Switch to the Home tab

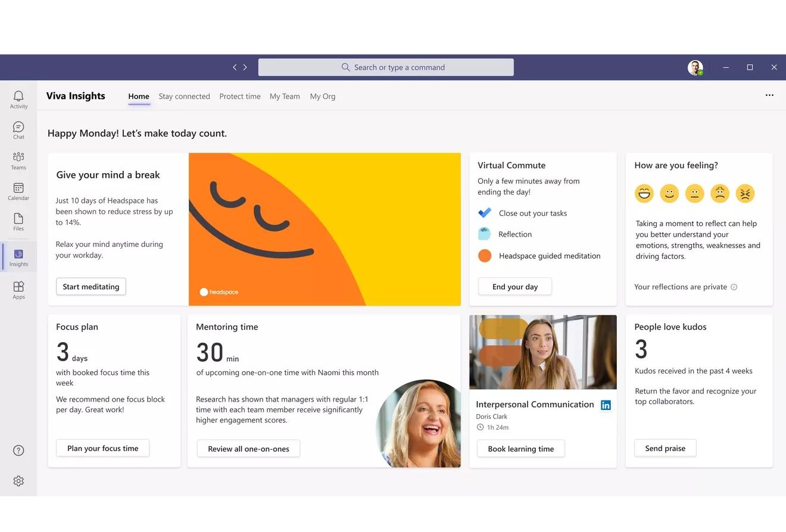pos(139,96)
